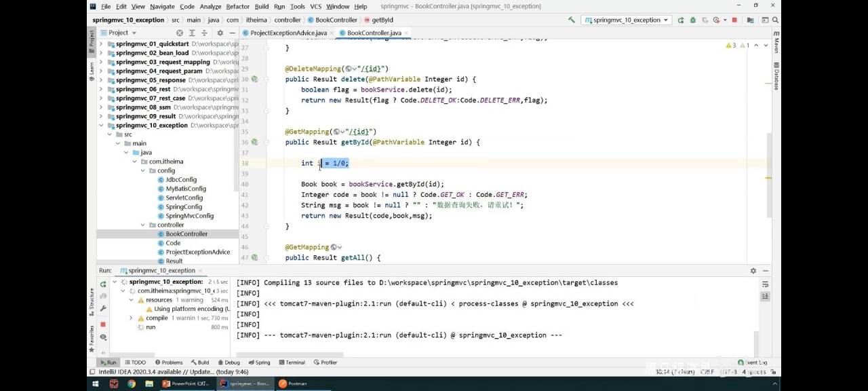Open Project panel settings gear
Screen dimensions: 868x391
(219, 33)
